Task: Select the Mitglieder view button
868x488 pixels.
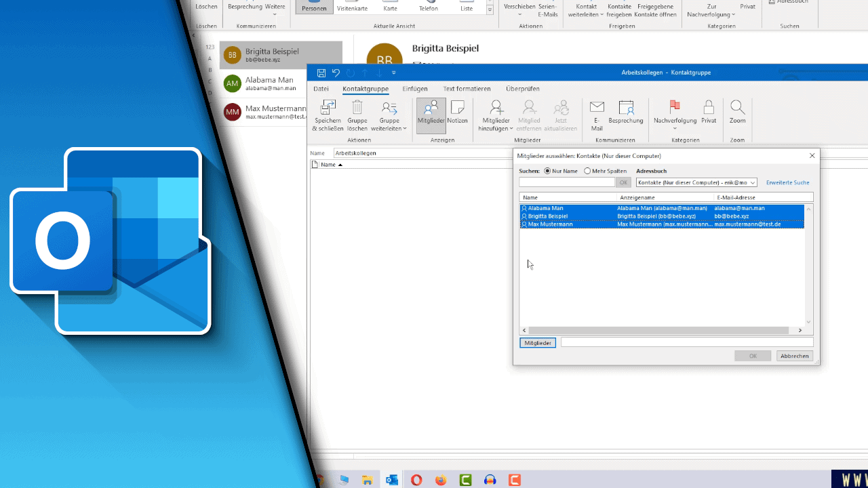Action: coord(431,116)
